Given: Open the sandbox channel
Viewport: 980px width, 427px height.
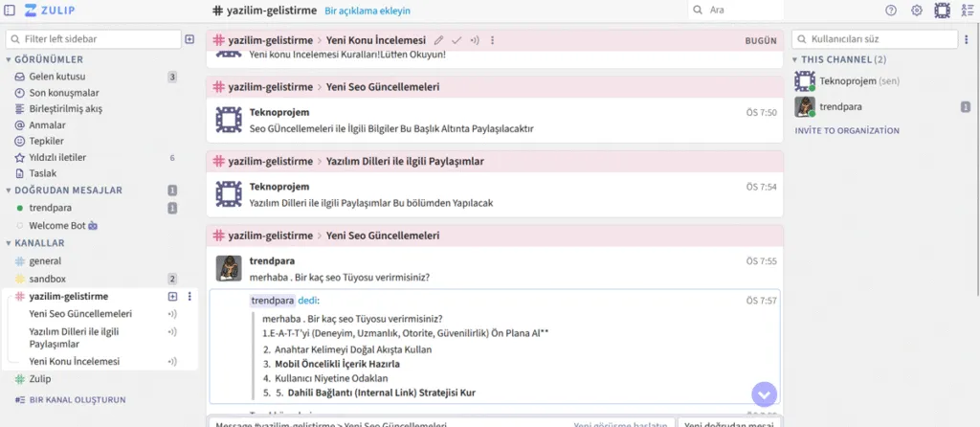Looking at the screenshot, I should 47,279.
